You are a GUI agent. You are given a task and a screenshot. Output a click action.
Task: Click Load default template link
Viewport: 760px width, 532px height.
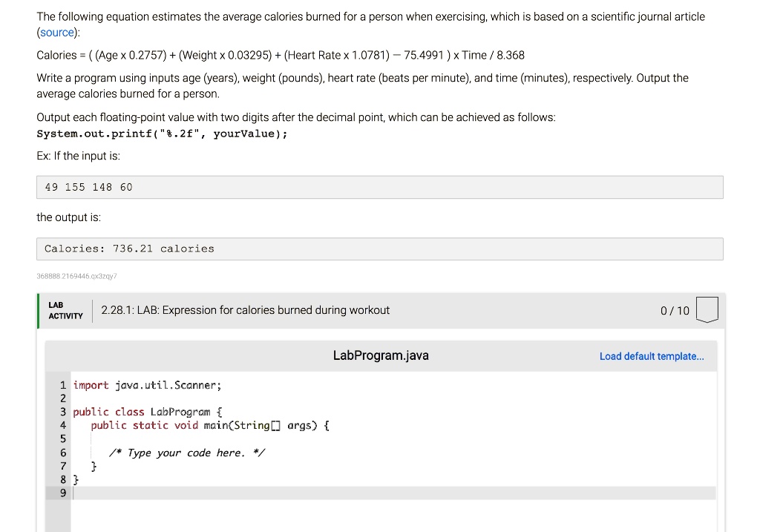(652, 356)
